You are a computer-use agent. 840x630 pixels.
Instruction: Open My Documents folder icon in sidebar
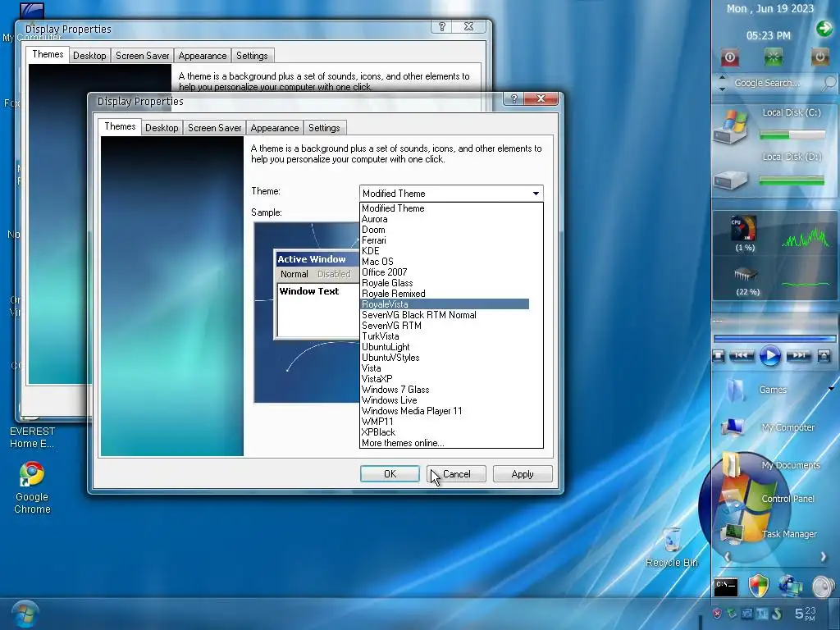731,465
